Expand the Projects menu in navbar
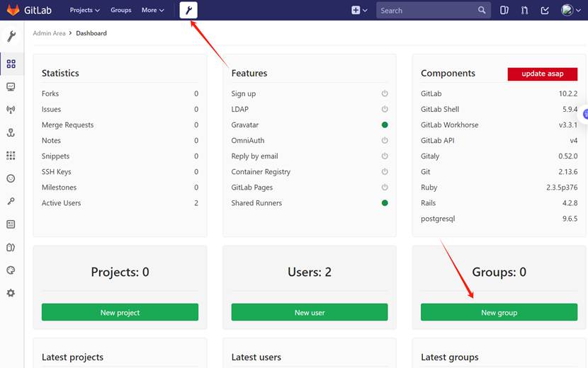Image resolution: width=588 pixels, height=368 pixels. (85, 10)
